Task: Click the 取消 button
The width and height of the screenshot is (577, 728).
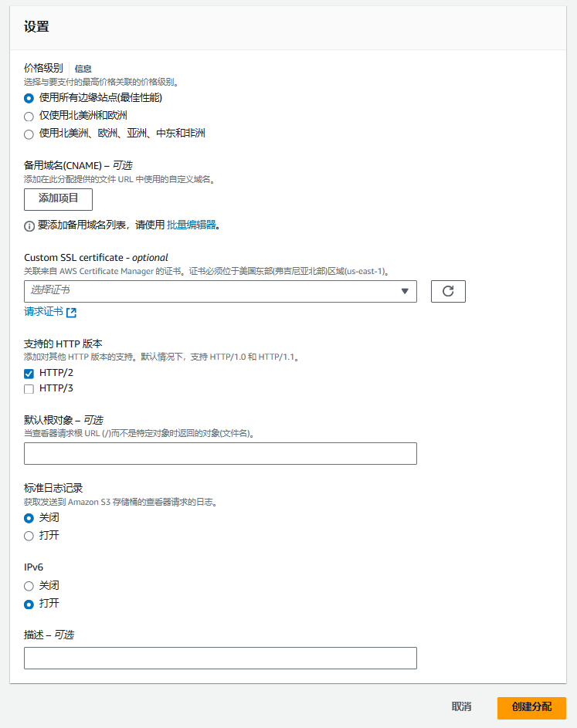Action: pyautogui.click(x=461, y=707)
